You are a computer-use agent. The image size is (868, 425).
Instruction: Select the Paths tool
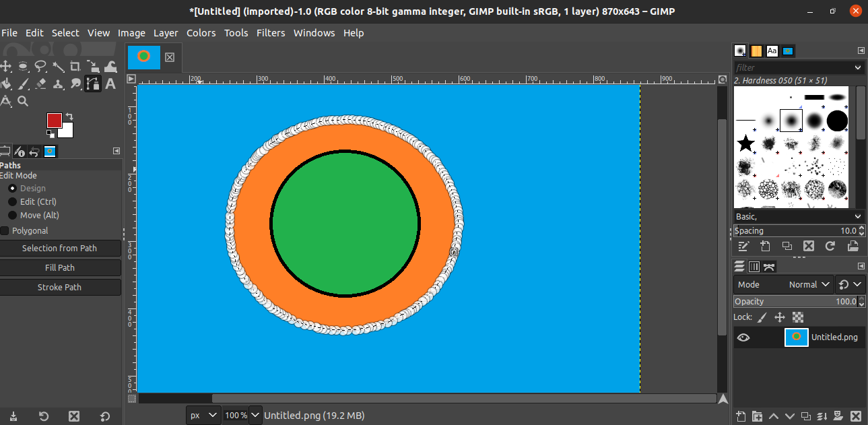[x=93, y=84]
